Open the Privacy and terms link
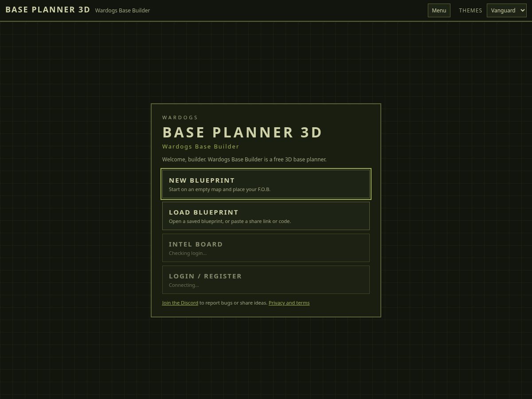Image resolution: width=532 pixels, height=399 pixels. [289, 303]
